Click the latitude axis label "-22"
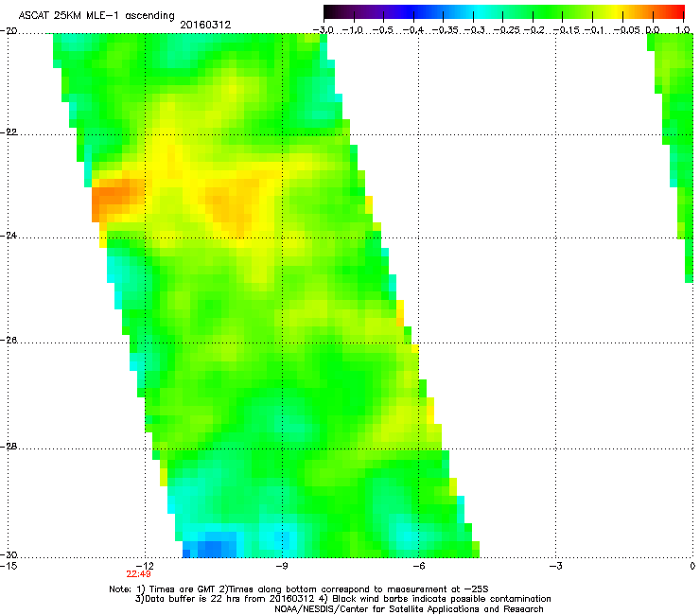Screen dimensions: 700x615 (x=9, y=132)
